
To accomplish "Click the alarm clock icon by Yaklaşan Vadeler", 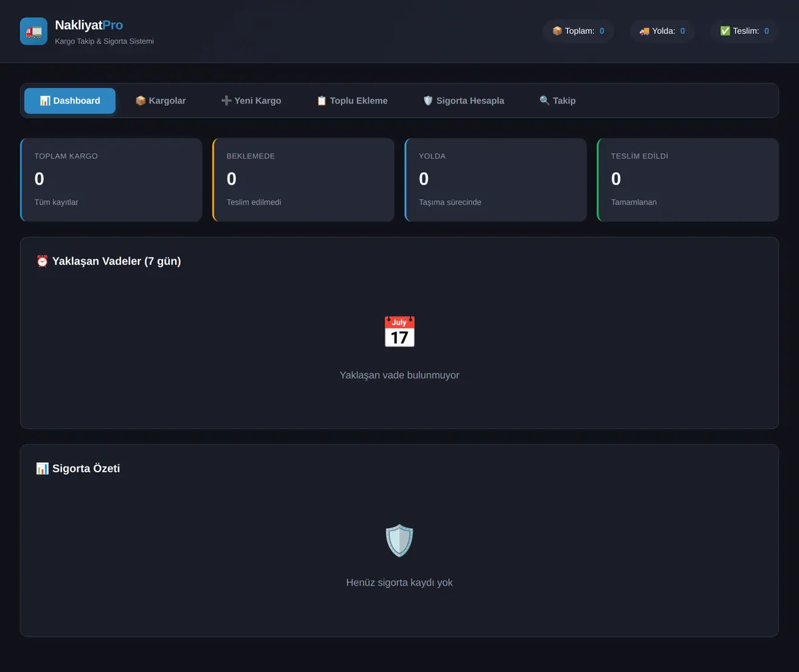I will [x=43, y=261].
